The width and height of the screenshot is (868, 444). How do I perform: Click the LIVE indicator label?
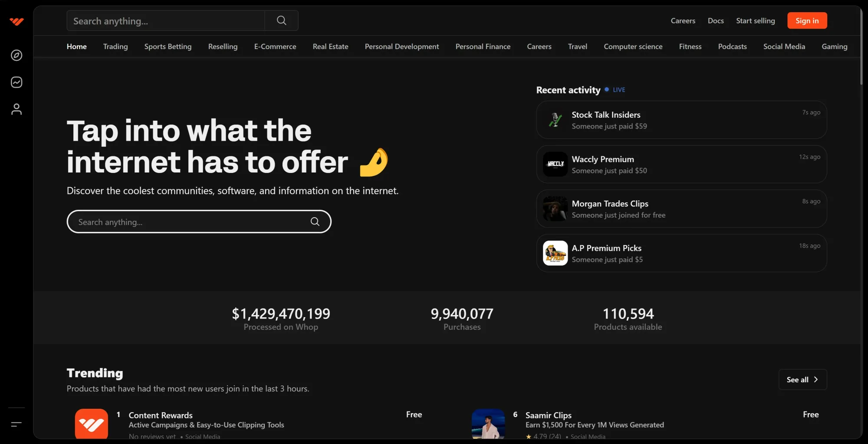pos(619,89)
